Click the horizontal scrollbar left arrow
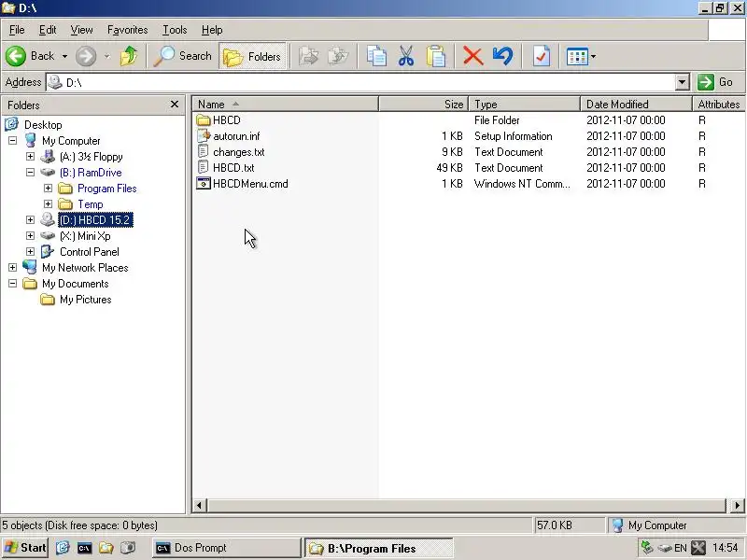 point(199,505)
